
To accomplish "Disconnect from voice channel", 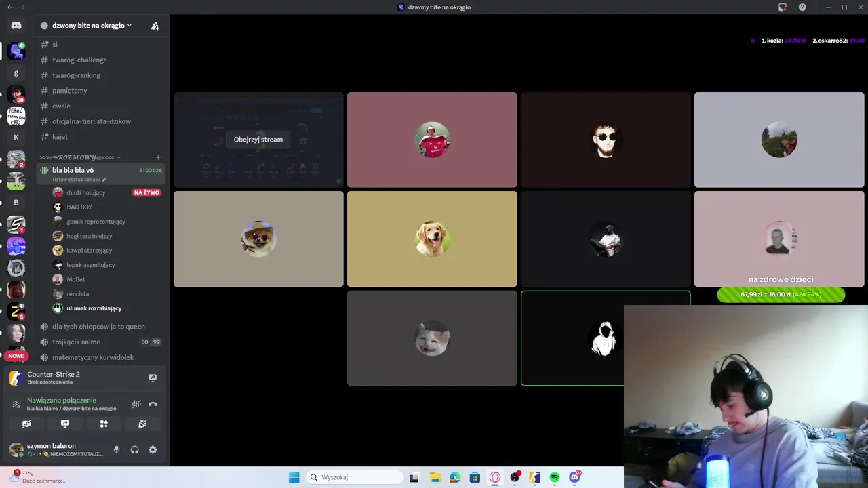I will pyautogui.click(x=153, y=404).
